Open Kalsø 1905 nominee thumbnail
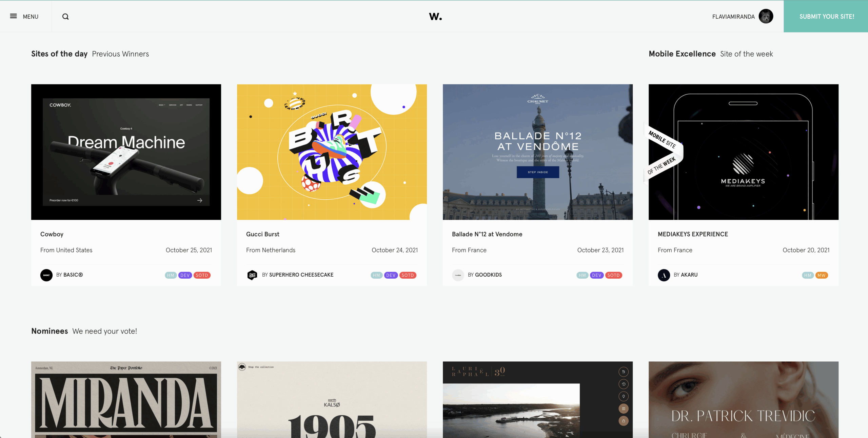 332,399
